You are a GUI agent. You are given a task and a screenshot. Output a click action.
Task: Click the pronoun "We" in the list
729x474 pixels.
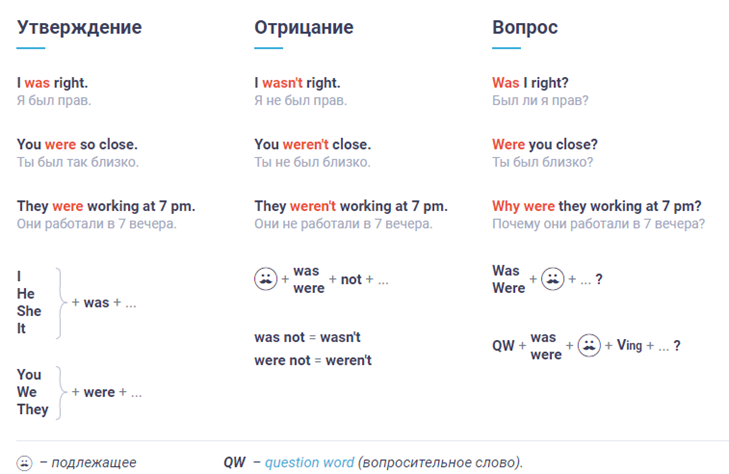pyautogui.click(x=28, y=391)
